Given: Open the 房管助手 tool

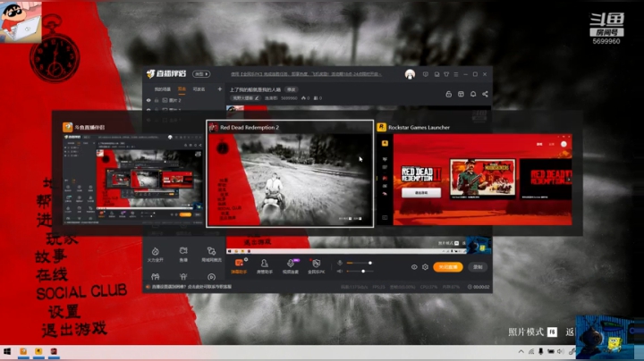Looking at the screenshot, I should [x=265, y=266].
